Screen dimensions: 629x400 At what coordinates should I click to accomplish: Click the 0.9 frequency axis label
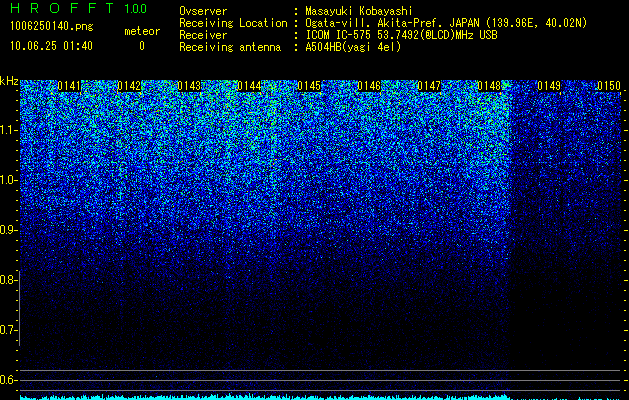point(9,230)
